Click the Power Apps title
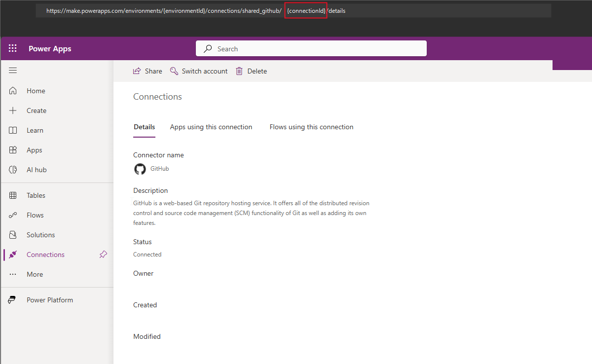This screenshot has height=364, width=592. point(50,49)
